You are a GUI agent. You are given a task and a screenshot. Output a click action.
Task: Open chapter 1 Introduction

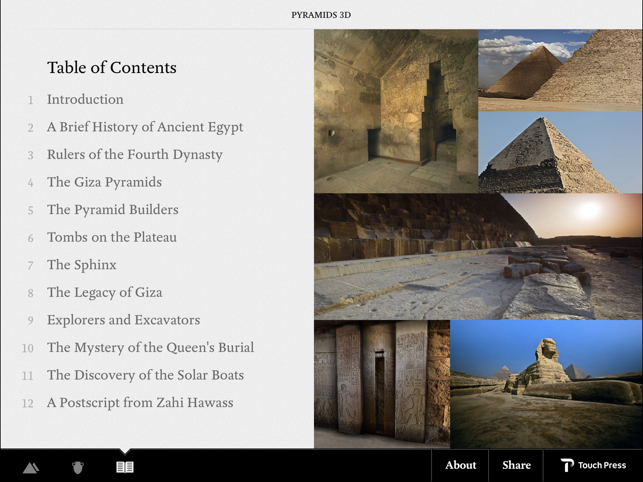tap(85, 99)
